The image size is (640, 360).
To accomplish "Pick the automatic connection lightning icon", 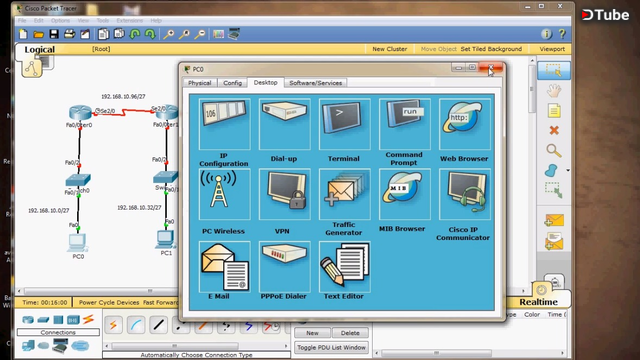I will tap(113, 325).
